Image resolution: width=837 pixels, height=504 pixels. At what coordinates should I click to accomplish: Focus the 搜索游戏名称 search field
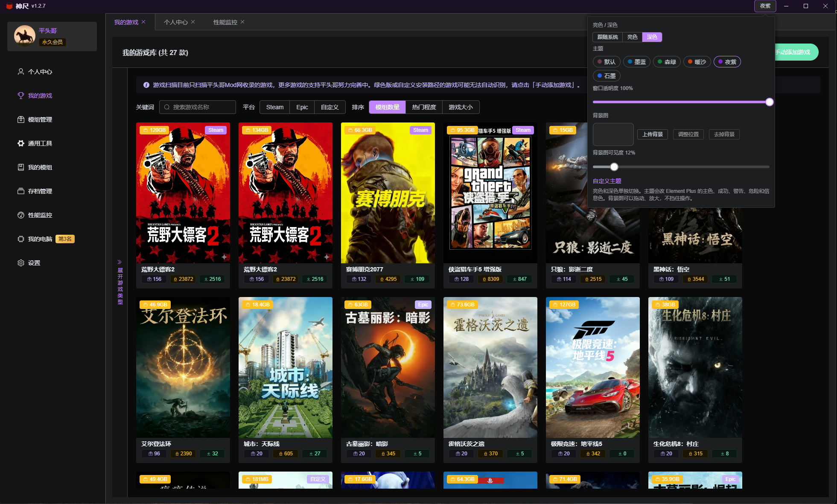pos(198,107)
